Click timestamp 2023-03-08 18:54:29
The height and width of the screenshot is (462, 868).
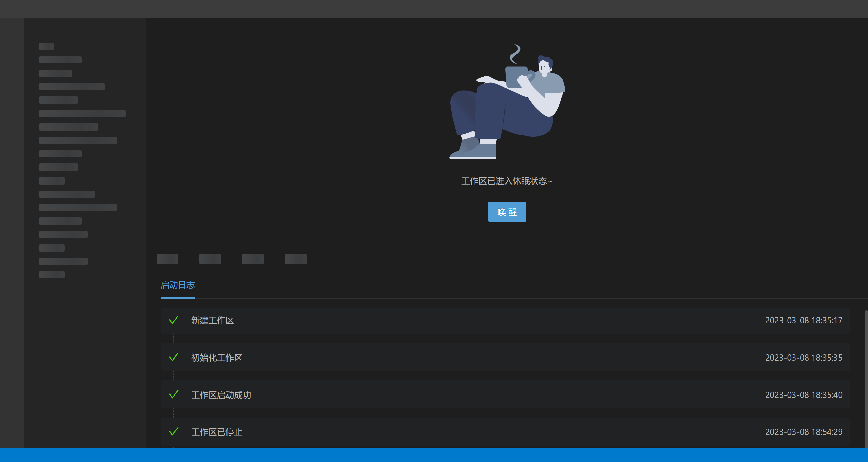[803, 432]
